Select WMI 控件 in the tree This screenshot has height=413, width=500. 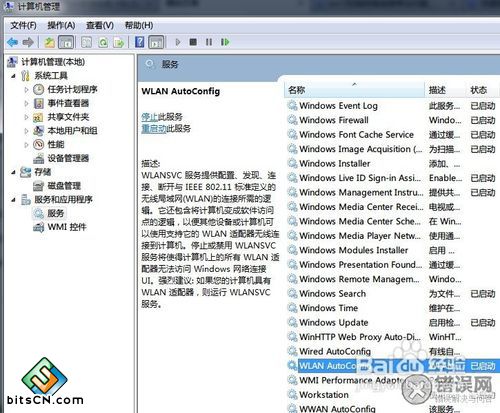[67, 227]
